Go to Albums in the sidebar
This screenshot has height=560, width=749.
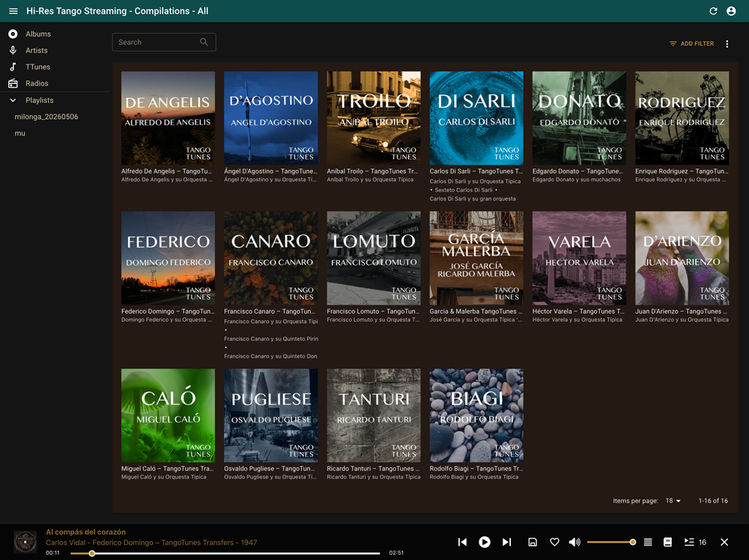pyautogui.click(x=38, y=34)
